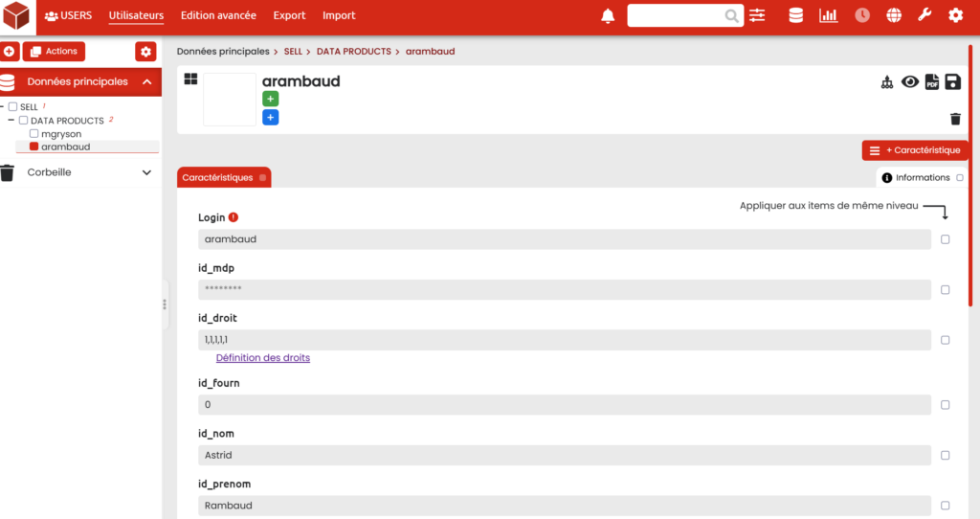Click the + Caractéristique button
The height and width of the screenshot is (519, 980).
[915, 150]
